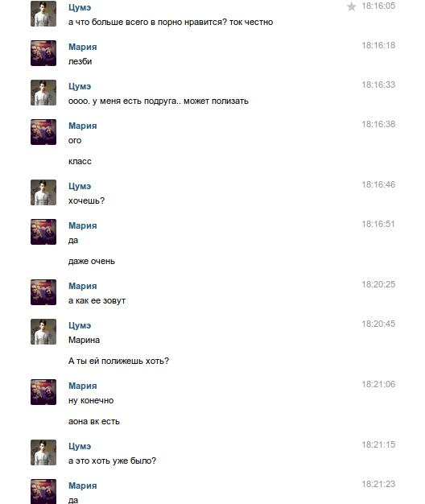Open Мария's avatar on the 18:16:18 message

(x=43, y=53)
